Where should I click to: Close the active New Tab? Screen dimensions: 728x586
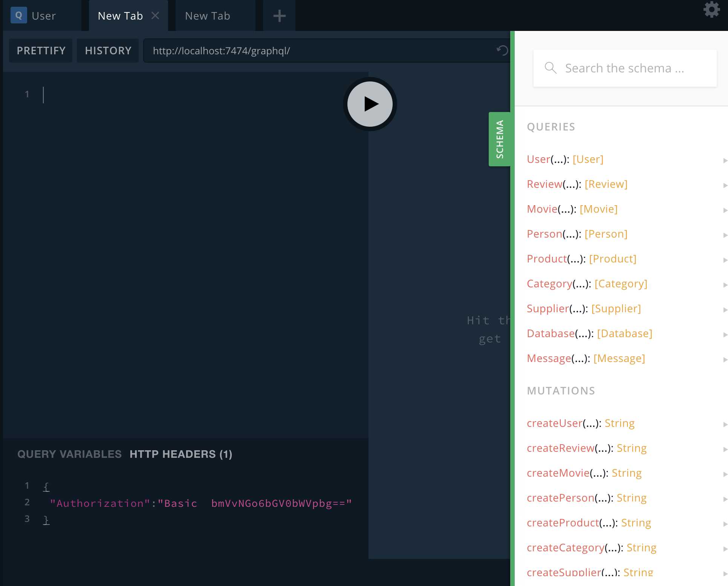[x=155, y=15]
